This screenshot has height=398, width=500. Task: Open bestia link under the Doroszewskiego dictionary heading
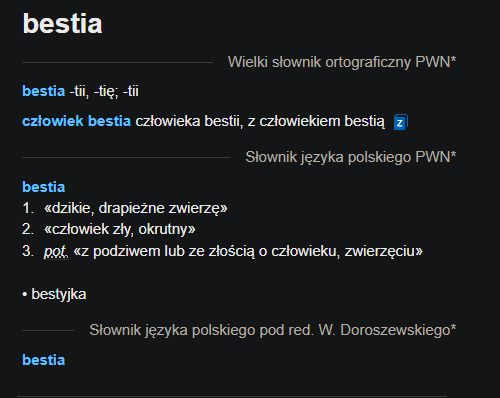tap(43, 360)
